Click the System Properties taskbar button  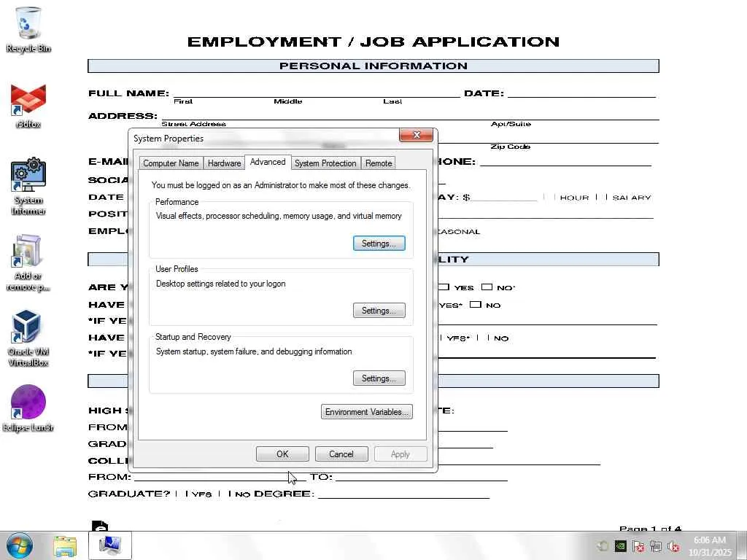click(x=110, y=545)
